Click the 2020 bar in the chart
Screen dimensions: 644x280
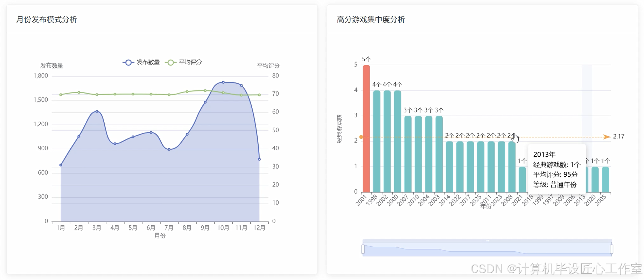tap(595, 179)
